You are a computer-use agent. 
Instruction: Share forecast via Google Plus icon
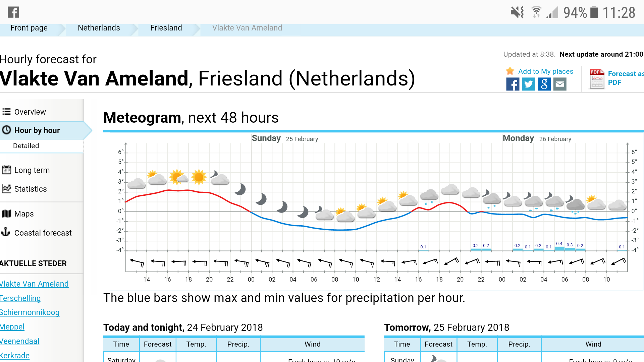(544, 84)
